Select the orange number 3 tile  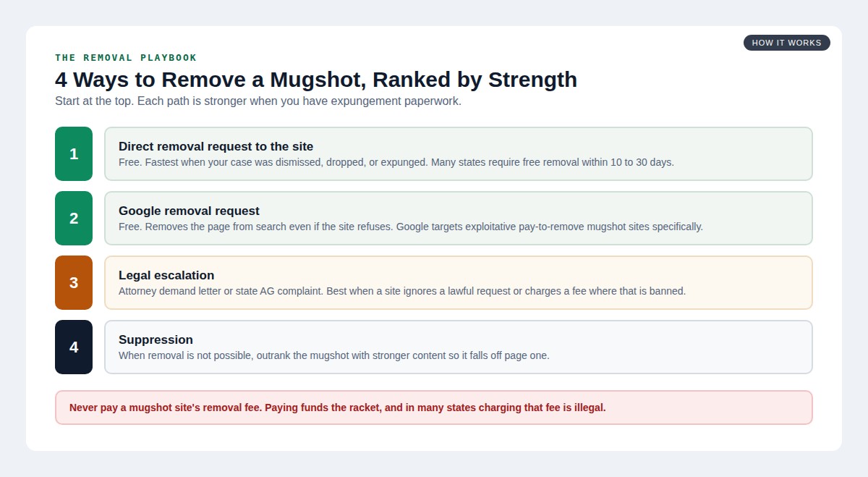click(x=74, y=282)
